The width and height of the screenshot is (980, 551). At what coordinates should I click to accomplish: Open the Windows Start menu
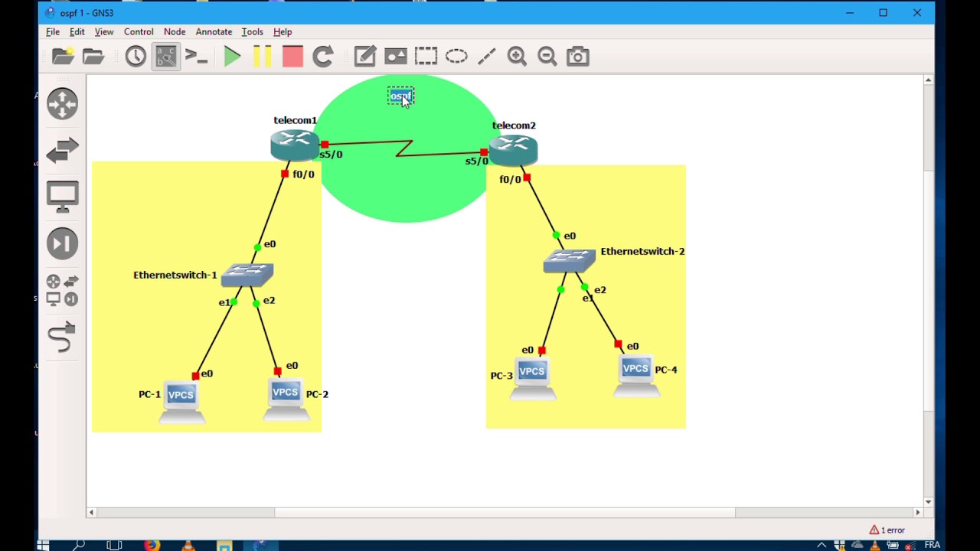[x=43, y=545]
